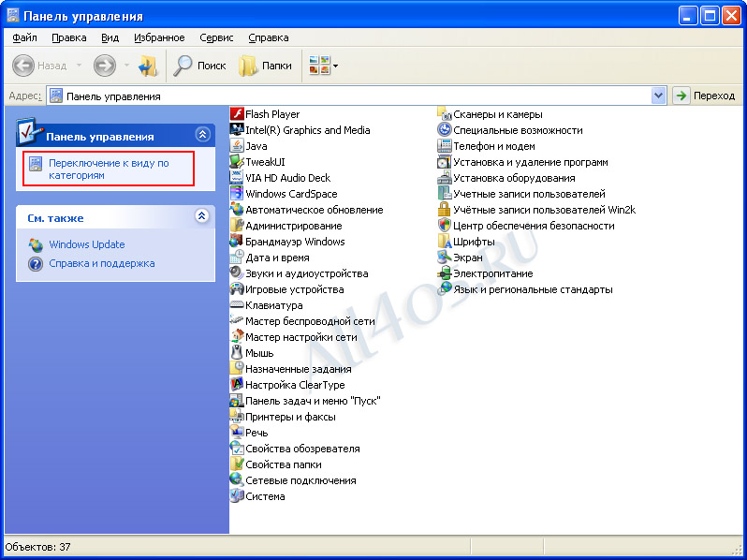Open VIA HD Audio Deck icon
This screenshot has width=747, height=560.
(x=237, y=178)
